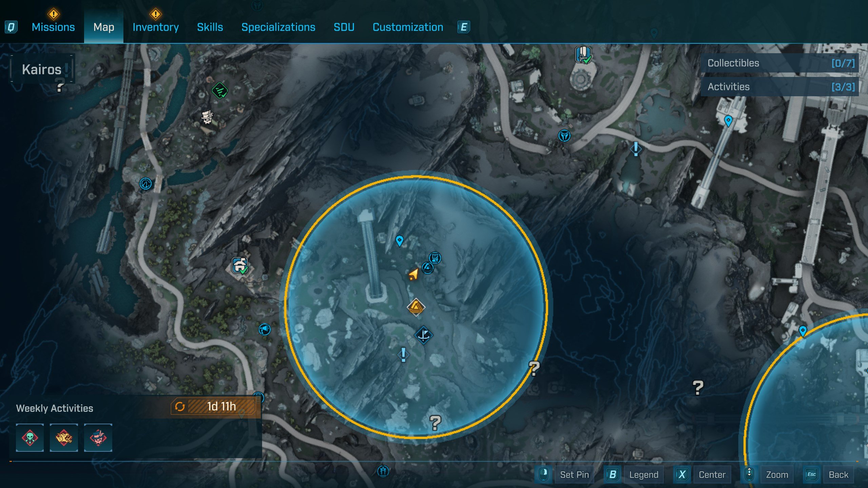Switch to the Customization tab
Viewport: 868px width, 488px height.
(408, 27)
